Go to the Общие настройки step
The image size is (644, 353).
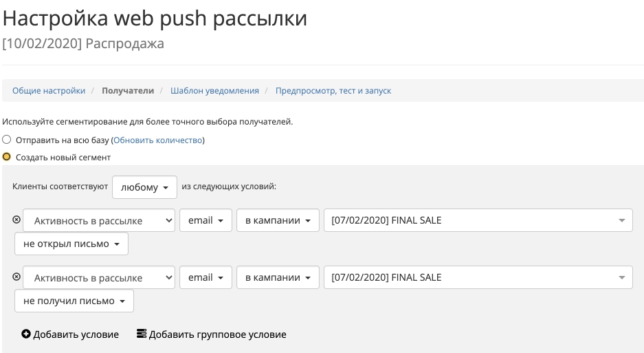coord(49,91)
